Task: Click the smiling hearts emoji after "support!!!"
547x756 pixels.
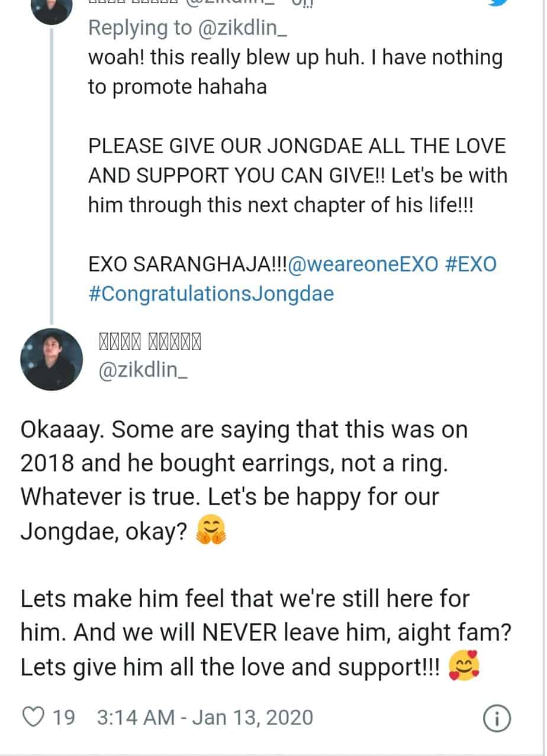Action: tap(464, 667)
